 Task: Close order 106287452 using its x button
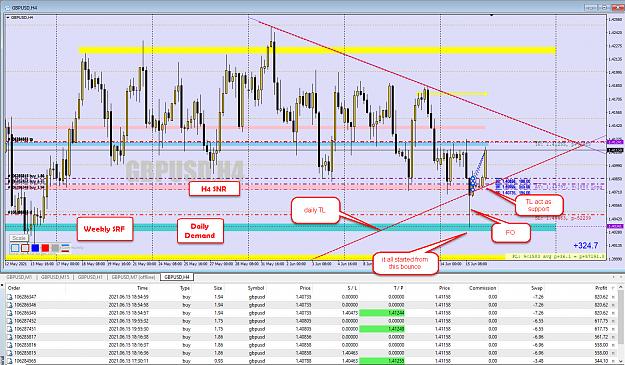613,321
